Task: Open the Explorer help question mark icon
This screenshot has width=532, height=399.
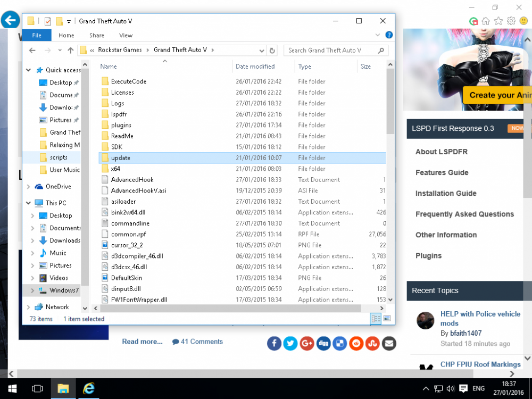Action: pos(389,36)
